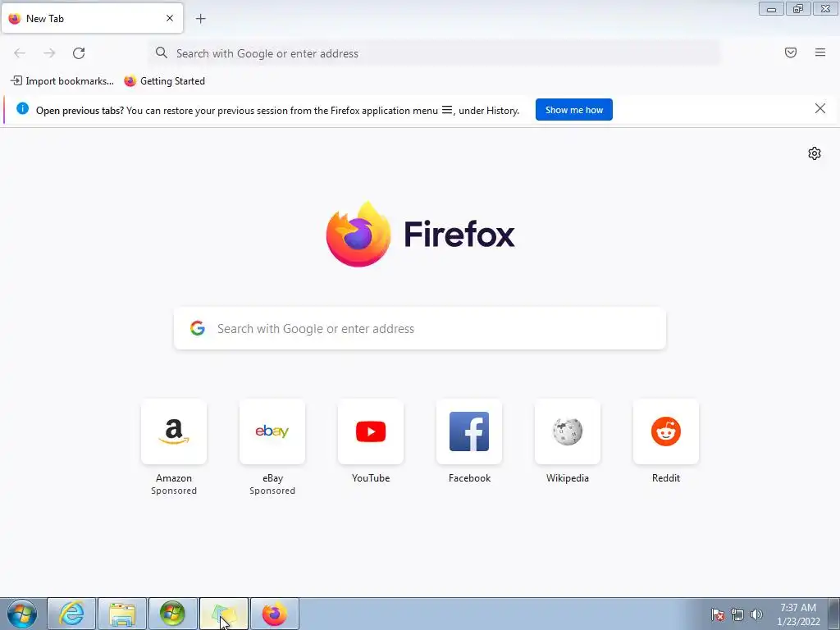840x630 pixels.
Task: Focus the top address bar
Action: pyautogui.click(x=434, y=53)
